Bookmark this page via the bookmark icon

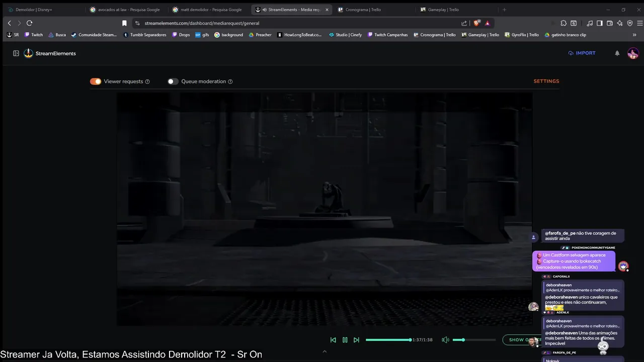(124, 23)
